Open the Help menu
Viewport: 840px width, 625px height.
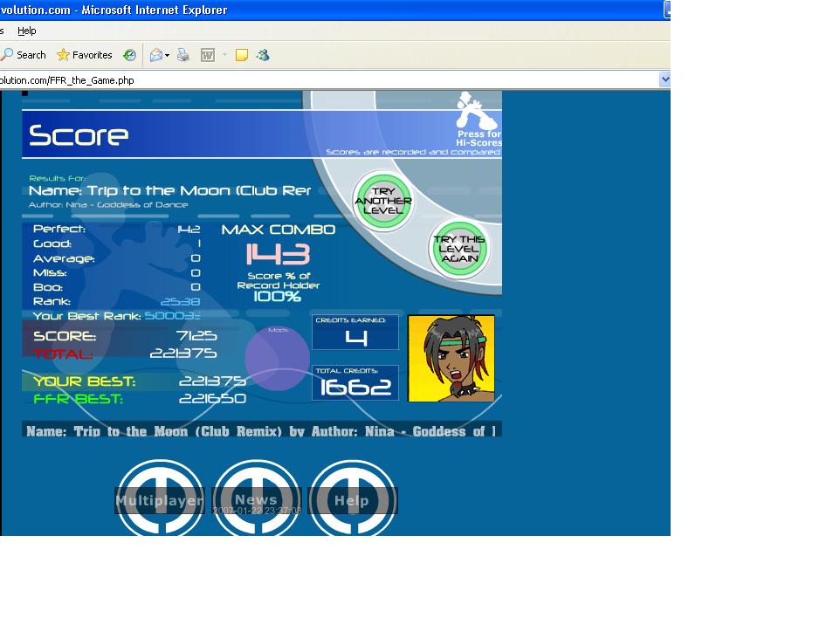(27, 31)
